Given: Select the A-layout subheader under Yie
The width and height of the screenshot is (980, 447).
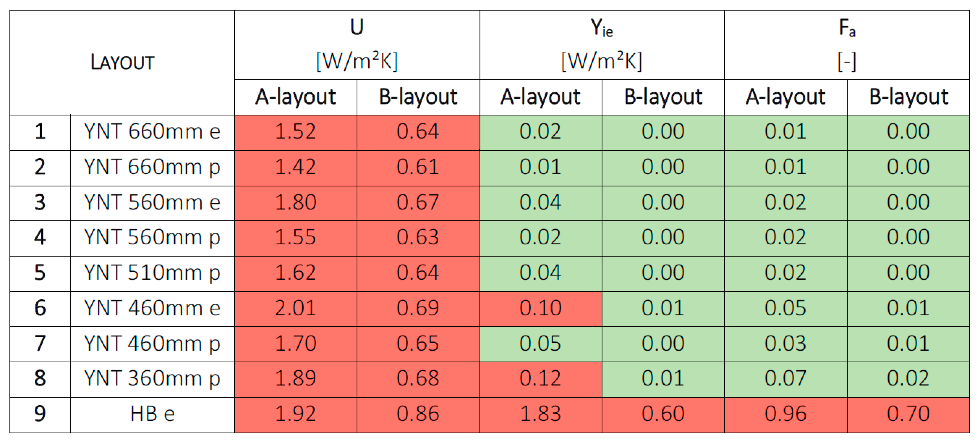Looking at the screenshot, I should point(540,97).
